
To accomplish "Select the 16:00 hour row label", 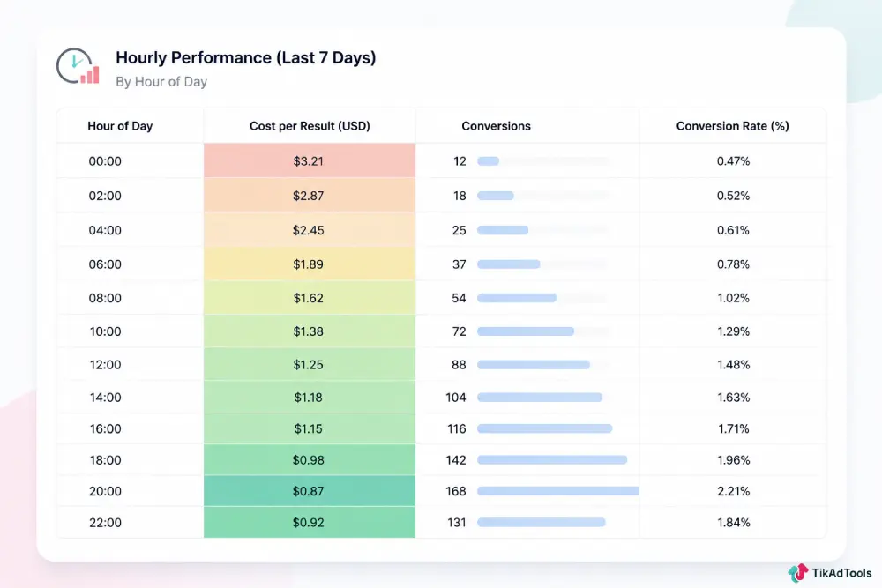I will [x=105, y=429].
